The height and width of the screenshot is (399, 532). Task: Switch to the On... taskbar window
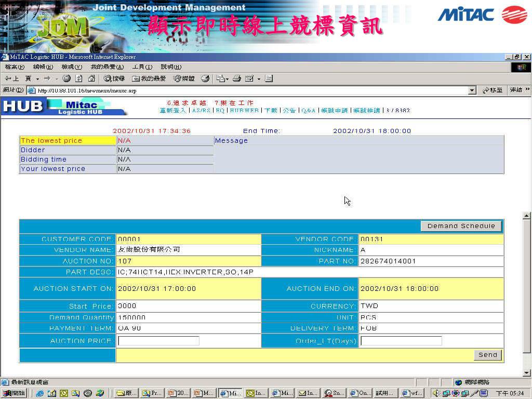360,393
